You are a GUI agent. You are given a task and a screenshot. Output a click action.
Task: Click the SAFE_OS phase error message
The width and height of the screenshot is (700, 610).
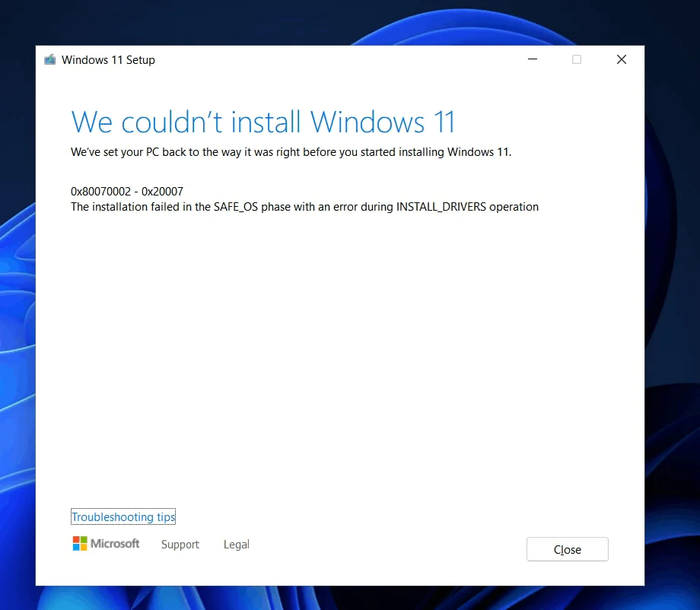(x=304, y=206)
